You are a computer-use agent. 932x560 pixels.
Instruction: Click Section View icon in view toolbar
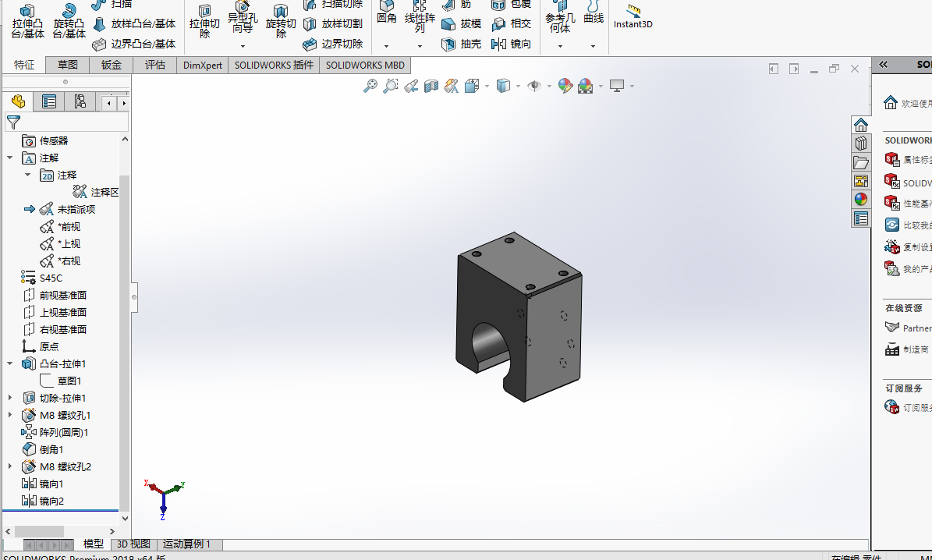click(431, 87)
